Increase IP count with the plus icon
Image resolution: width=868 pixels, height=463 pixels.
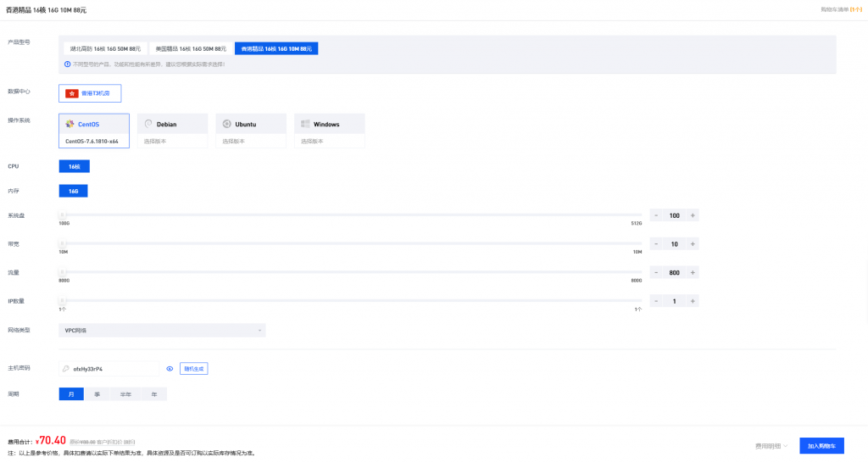pyautogui.click(x=693, y=301)
